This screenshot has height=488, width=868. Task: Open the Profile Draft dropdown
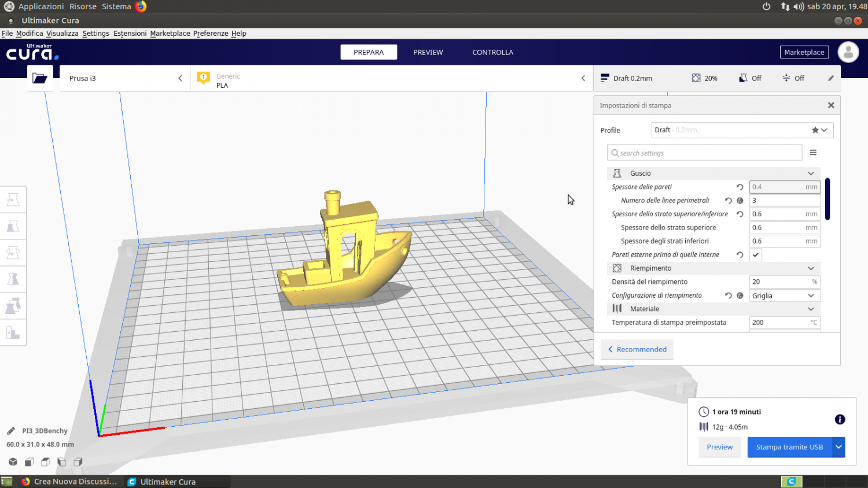tap(742, 130)
